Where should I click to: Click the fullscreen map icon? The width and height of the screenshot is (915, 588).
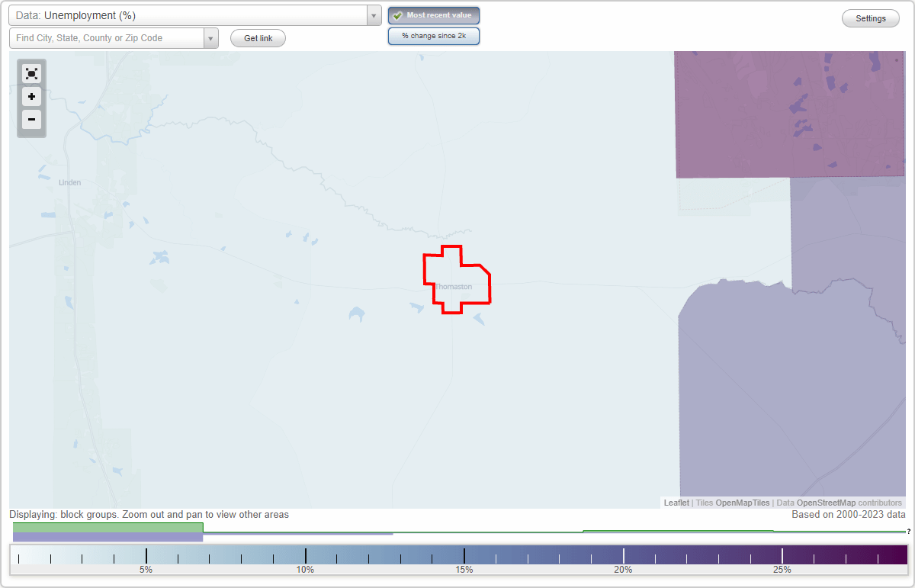coord(31,73)
